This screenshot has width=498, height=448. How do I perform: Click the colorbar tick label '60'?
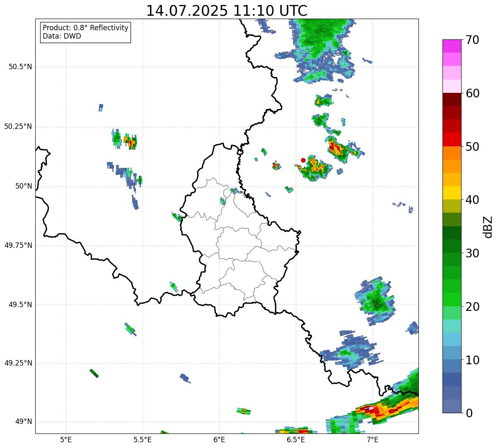pos(472,93)
